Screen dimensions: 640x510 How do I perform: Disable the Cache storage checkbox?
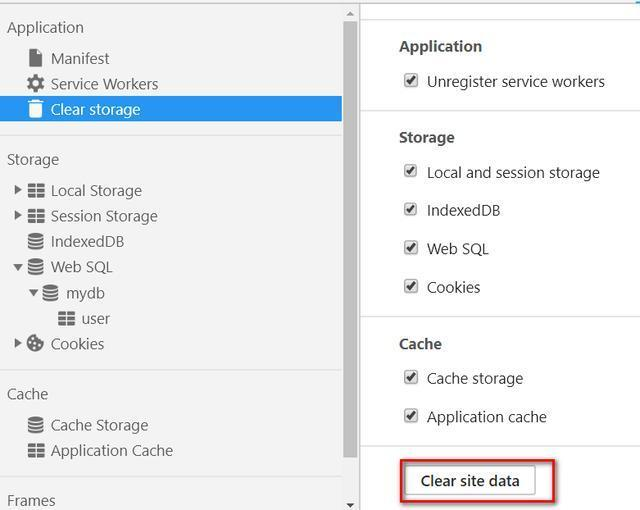point(411,378)
